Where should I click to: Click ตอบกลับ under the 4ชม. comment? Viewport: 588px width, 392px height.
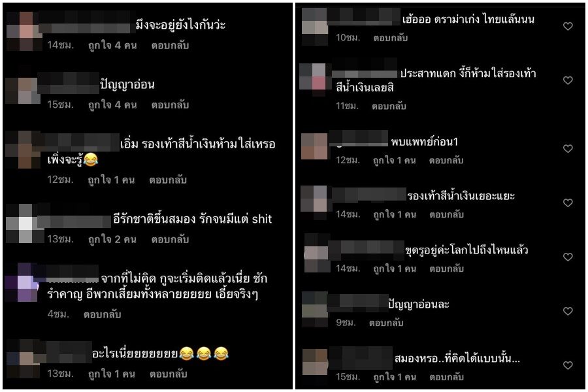point(102,314)
